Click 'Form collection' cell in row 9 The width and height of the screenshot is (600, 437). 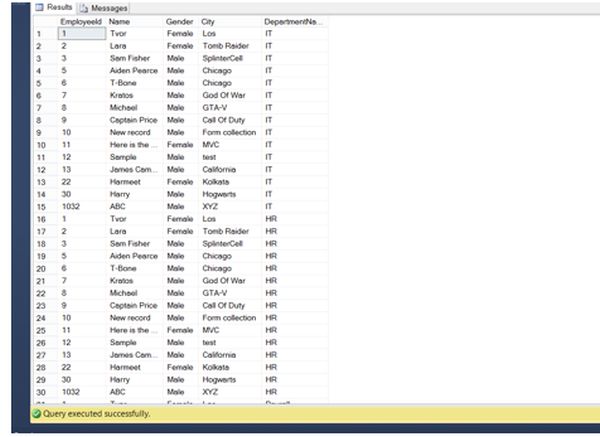click(x=229, y=132)
